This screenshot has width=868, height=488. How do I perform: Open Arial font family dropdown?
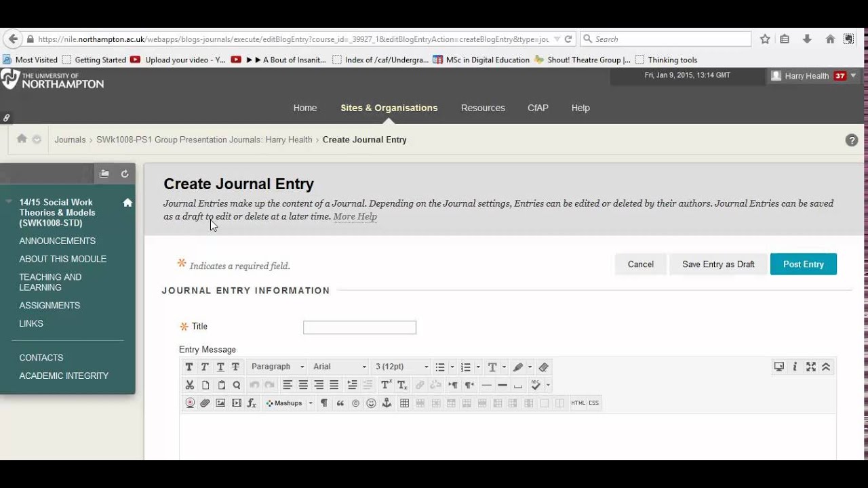[339, 367]
